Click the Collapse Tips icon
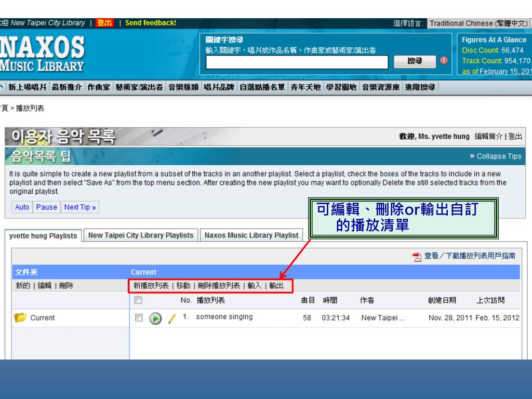Image resolution: width=532 pixels, height=399 pixels. click(472, 156)
